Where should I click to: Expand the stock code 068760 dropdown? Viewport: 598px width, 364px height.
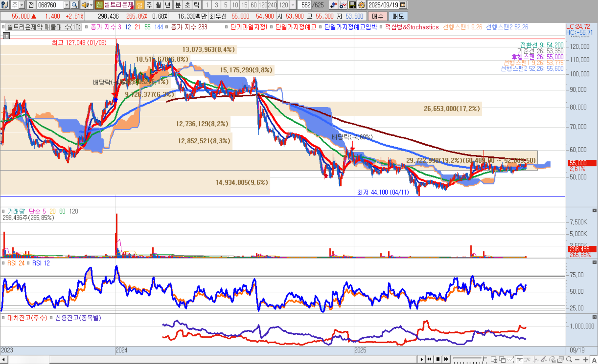[x=67, y=5]
